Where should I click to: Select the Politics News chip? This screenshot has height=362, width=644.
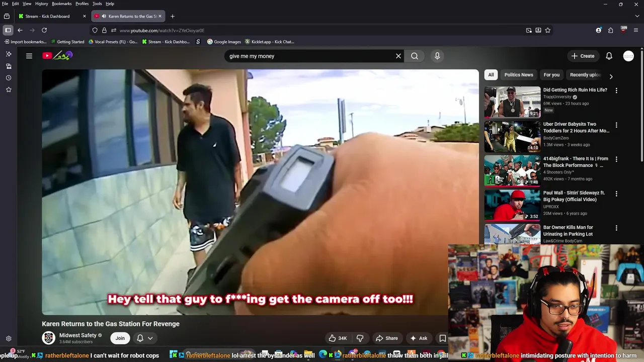pos(519,75)
